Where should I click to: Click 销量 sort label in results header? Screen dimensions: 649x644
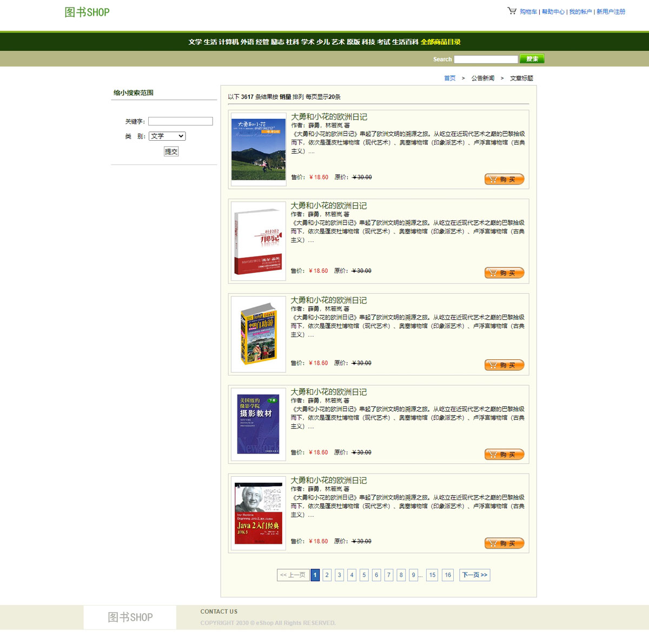point(286,97)
